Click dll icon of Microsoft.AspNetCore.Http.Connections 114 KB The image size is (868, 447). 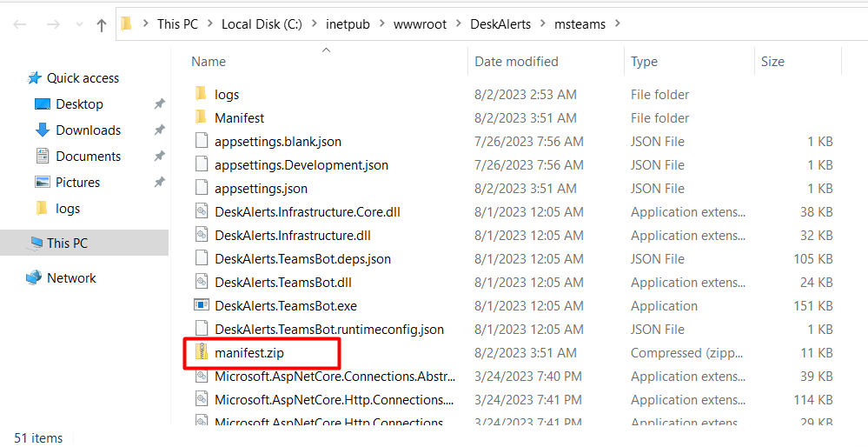202,399
